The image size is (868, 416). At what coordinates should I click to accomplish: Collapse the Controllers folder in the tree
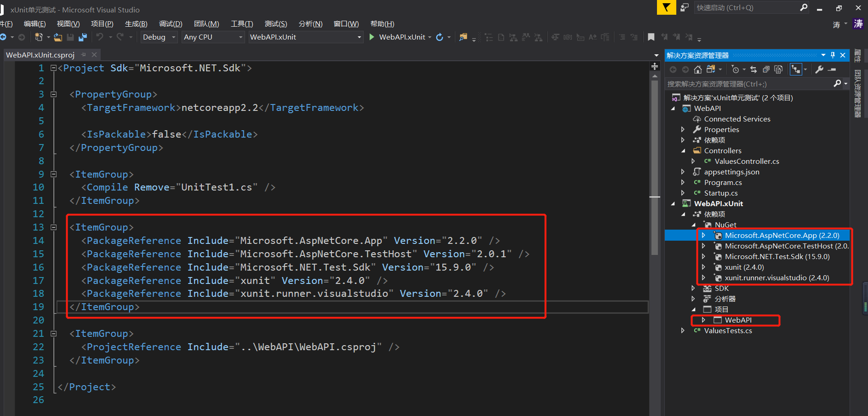[683, 151]
